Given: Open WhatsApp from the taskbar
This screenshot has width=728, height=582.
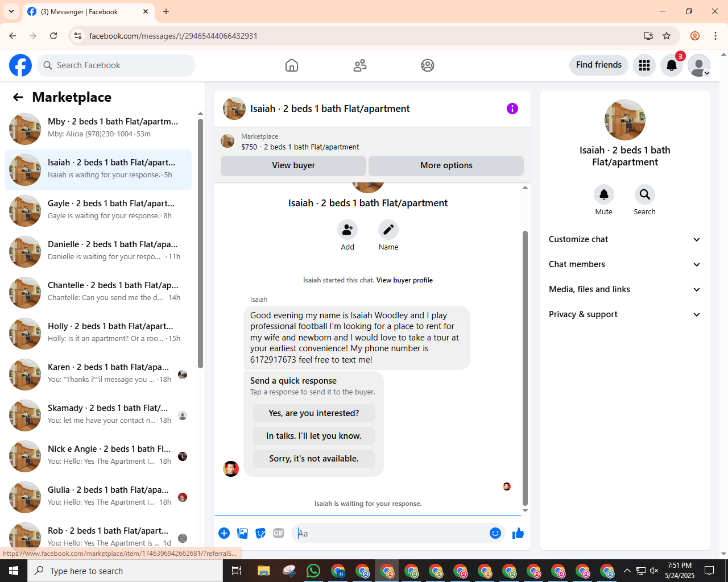Looking at the screenshot, I should (x=313, y=571).
